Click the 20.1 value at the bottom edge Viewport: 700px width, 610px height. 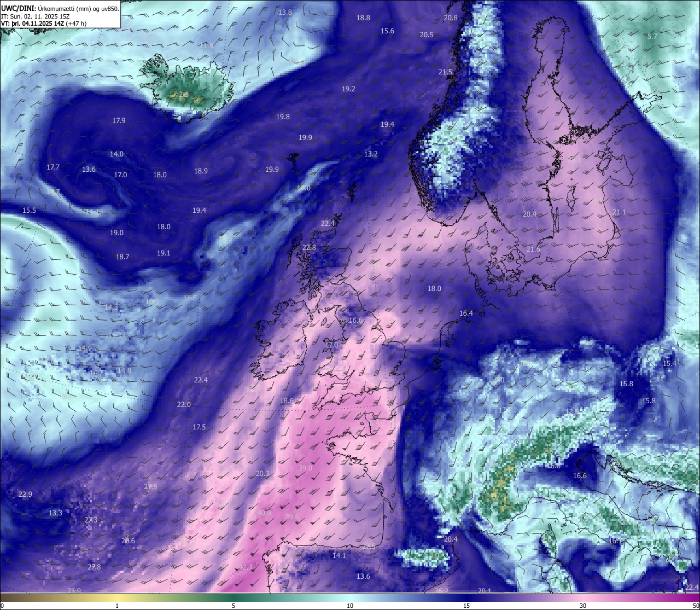click(x=485, y=590)
